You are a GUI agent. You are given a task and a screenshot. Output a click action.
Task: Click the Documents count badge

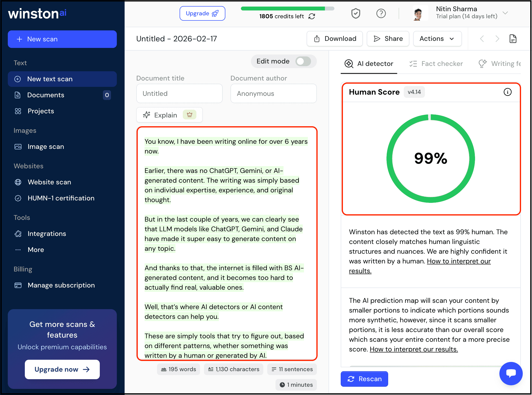[x=107, y=95]
